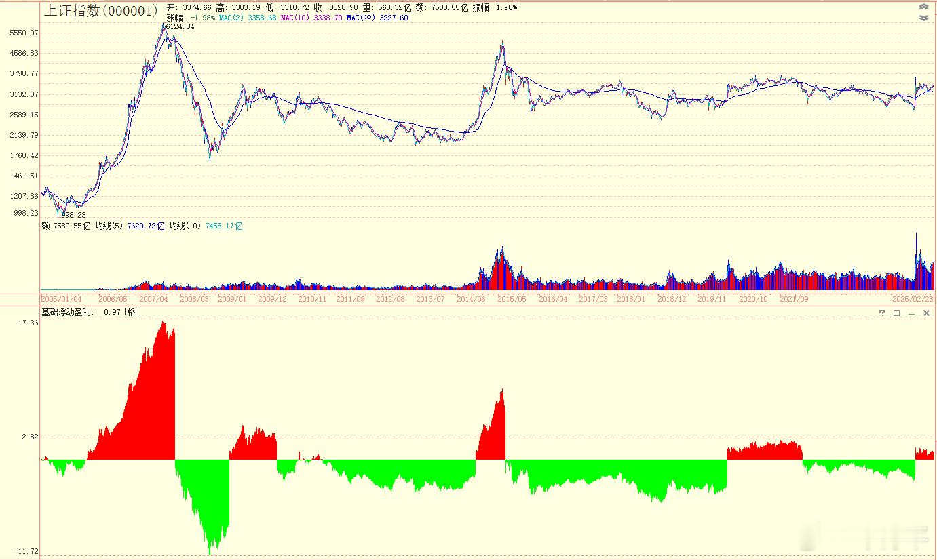Viewport: 937px width, 560px height.
Task: Click the MAC(2) 3358.68 indicator label
Action: (248, 18)
